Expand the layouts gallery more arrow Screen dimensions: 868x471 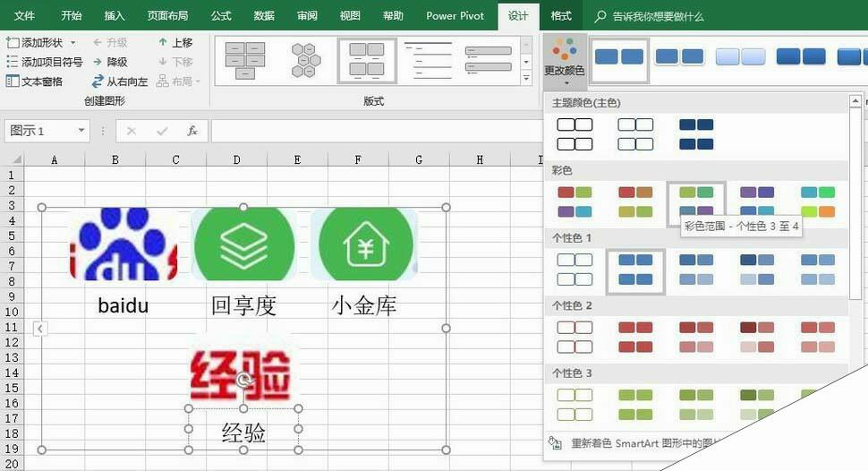coord(526,79)
